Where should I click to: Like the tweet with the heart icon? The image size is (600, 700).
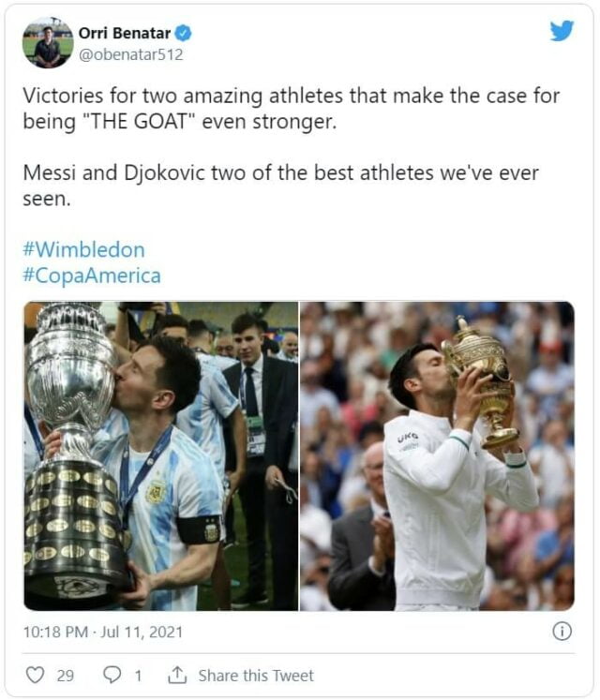coord(35,675)
